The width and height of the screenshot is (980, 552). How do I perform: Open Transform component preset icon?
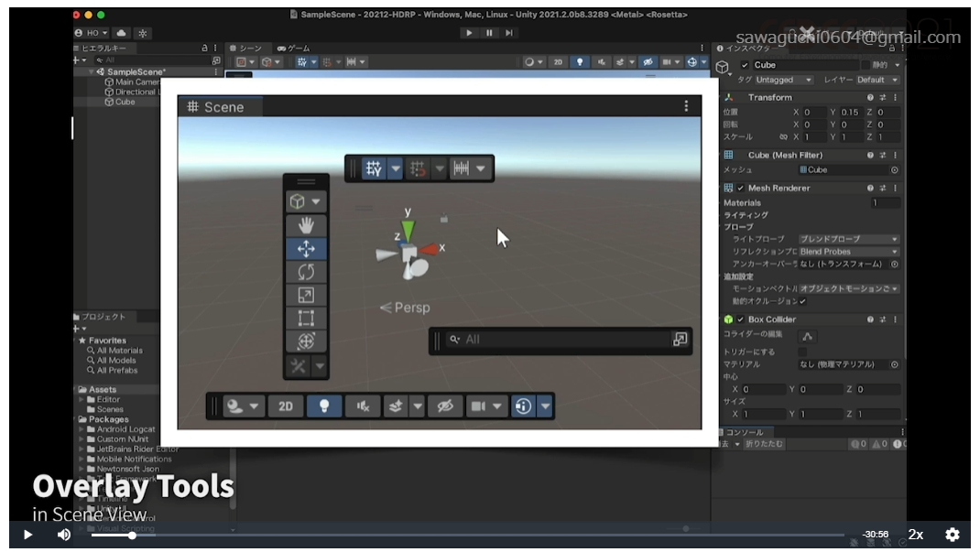click(x=883, y=97)
